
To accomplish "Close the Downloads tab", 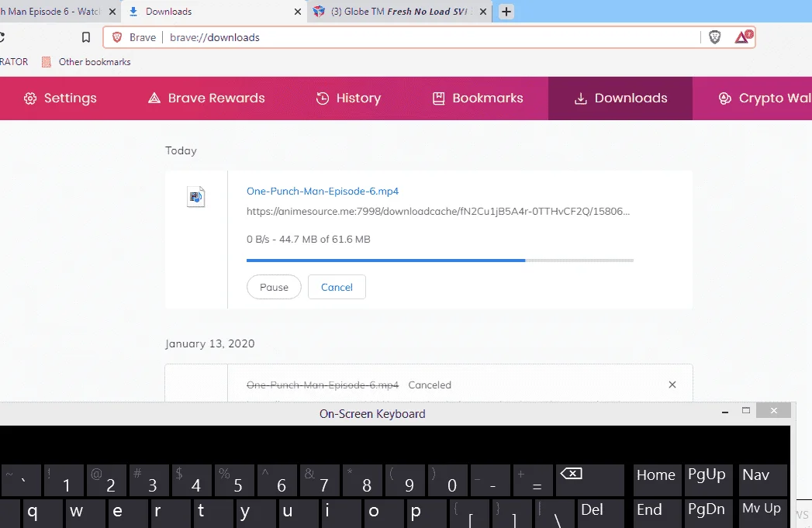I will (298, 12).
